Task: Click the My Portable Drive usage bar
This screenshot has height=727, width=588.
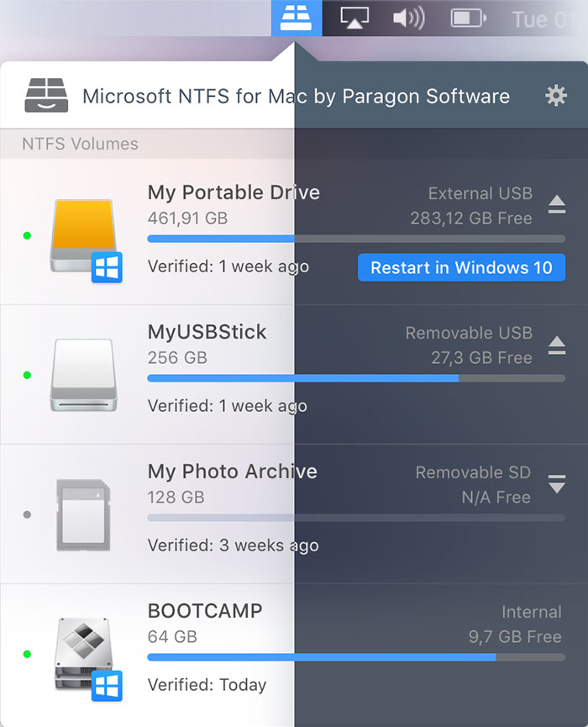Action: point(356,239)
